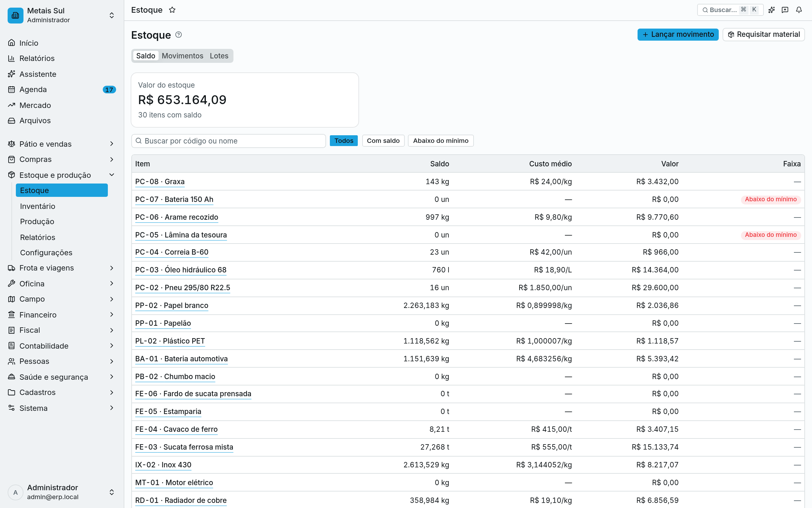Expand the Oficina section
Screen dimensions: 812x508
(x=62, y=284)
